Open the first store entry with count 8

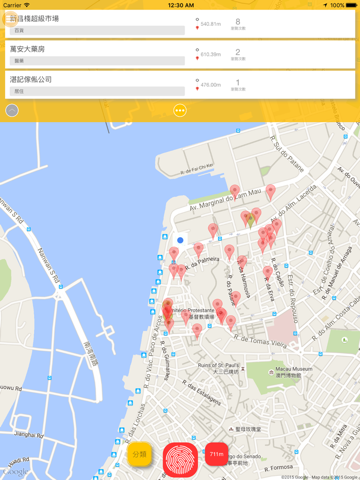click(x=180, y=24)
